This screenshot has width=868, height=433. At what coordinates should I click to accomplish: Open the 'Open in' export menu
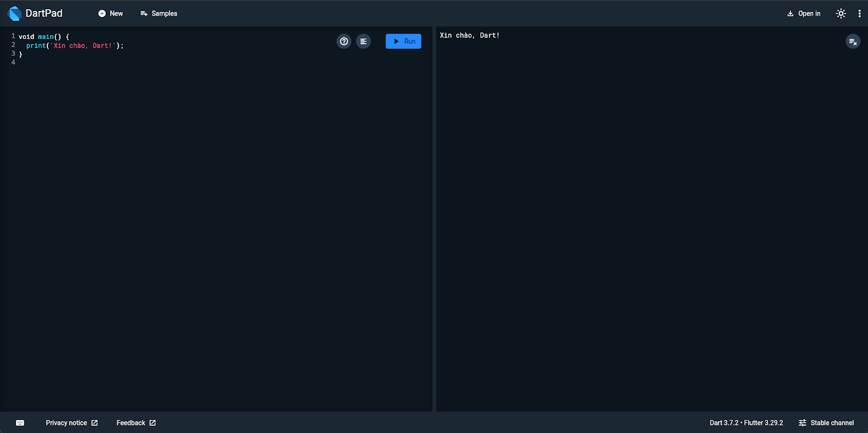pyautogui.click(x=804, y=14)
